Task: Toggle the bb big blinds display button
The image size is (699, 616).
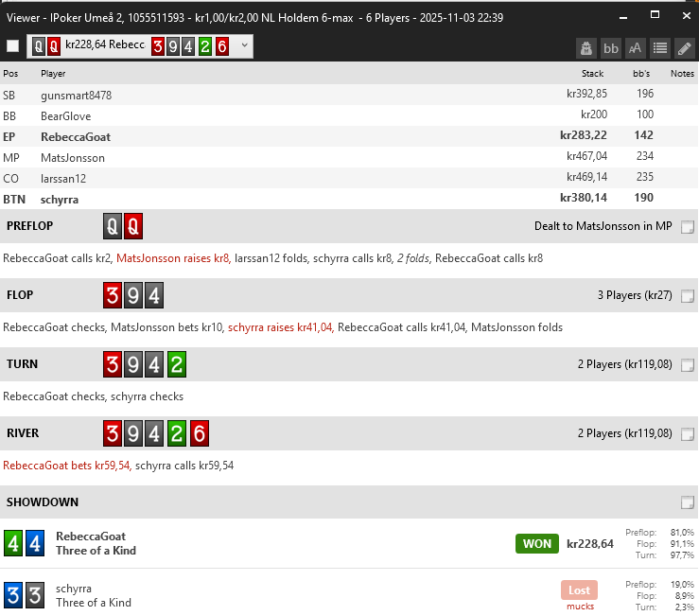Action: (611, 47)
